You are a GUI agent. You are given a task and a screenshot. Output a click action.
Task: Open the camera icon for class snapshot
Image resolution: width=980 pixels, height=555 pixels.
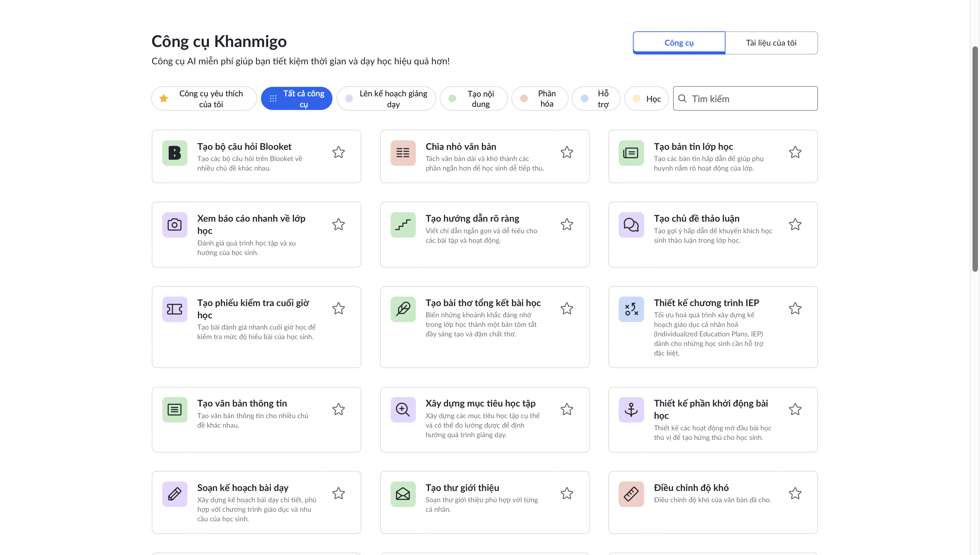tap(175, 224)
